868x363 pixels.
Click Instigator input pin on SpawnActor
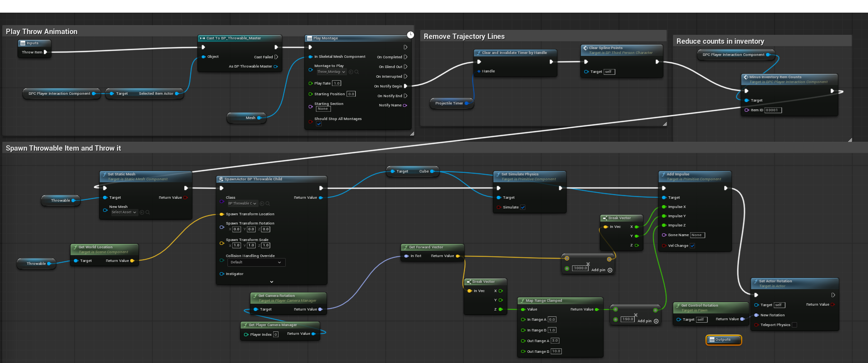point(222,274)
